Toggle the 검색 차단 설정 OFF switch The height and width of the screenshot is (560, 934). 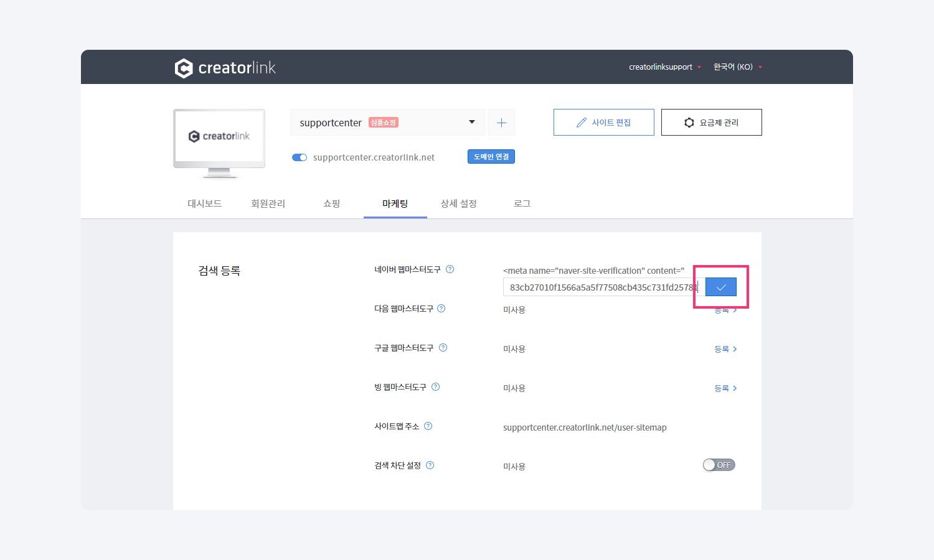[x=719, y=465]
